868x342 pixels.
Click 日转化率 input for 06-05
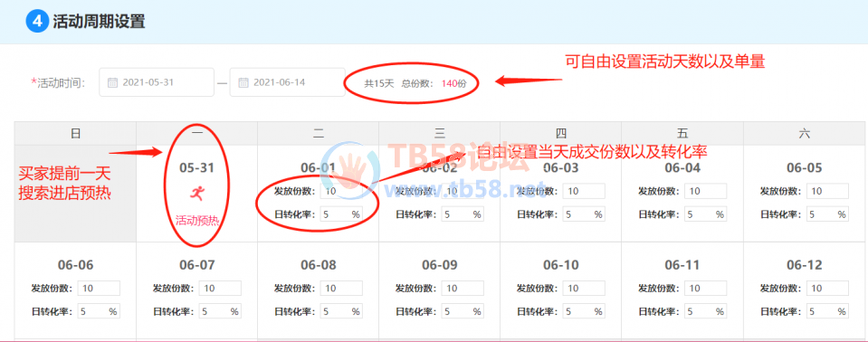click(x=827, y=214)
